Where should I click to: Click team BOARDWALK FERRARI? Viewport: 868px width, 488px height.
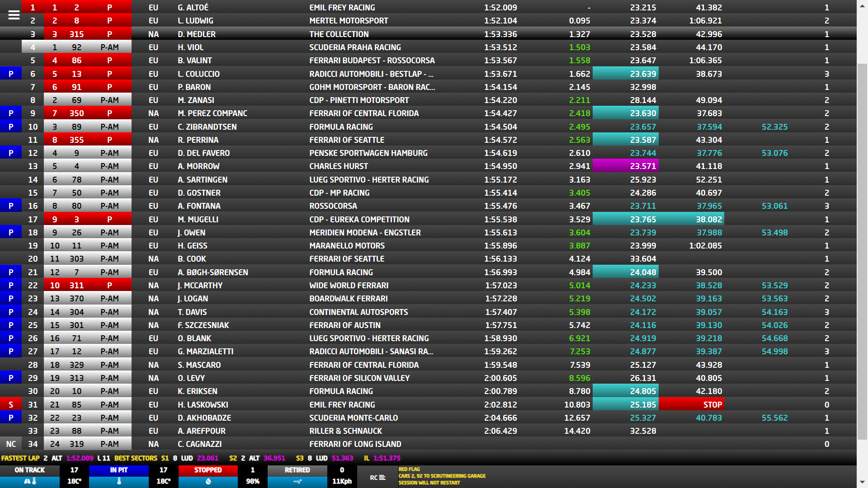pyautogui.click(x=349, y=298)
